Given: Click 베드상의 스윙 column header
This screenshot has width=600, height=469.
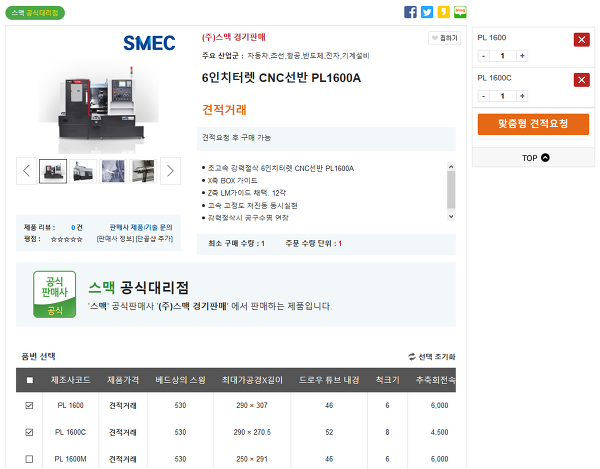Looking at the screenshot, I should [x=180, y=380].
